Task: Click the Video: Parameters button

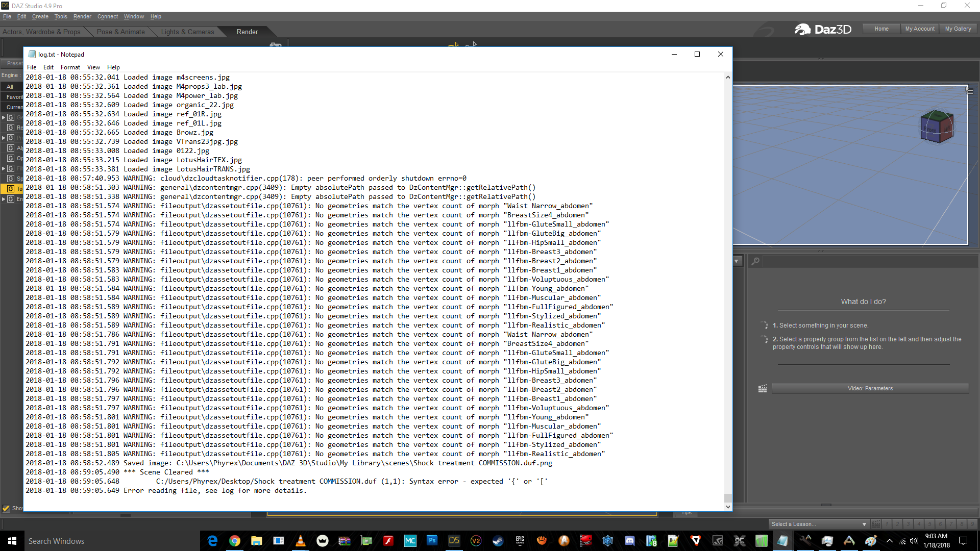Action: coord(870,389)
